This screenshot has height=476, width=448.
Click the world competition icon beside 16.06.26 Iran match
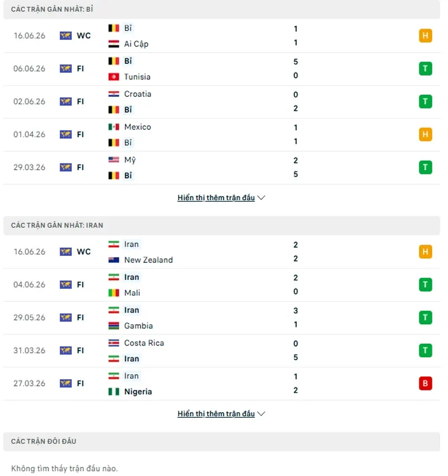coord(66,251)
